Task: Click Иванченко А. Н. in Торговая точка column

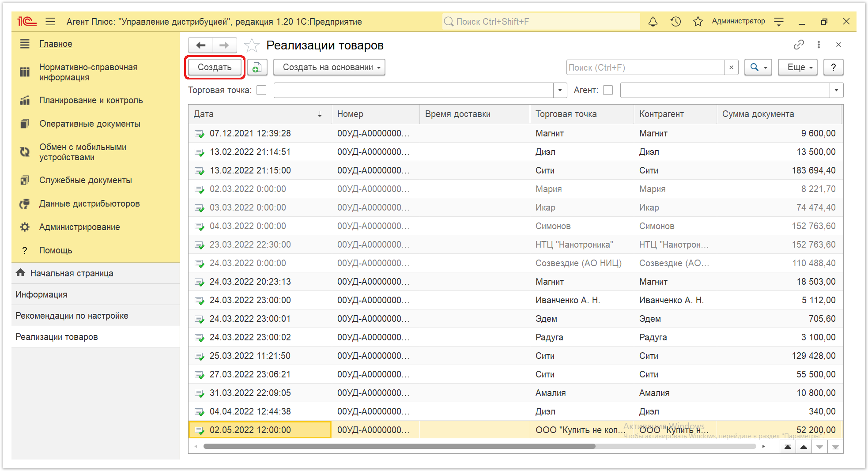Action: point(567,300)
